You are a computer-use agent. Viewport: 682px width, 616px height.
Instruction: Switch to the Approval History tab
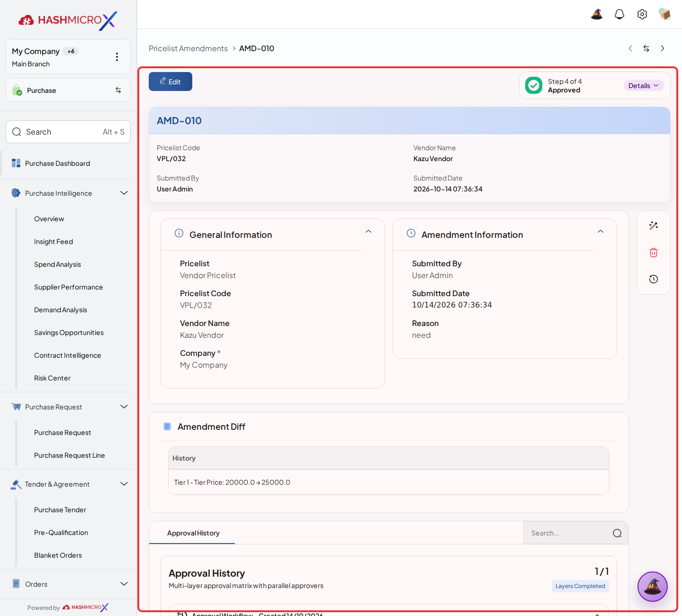tap(193, 533)
